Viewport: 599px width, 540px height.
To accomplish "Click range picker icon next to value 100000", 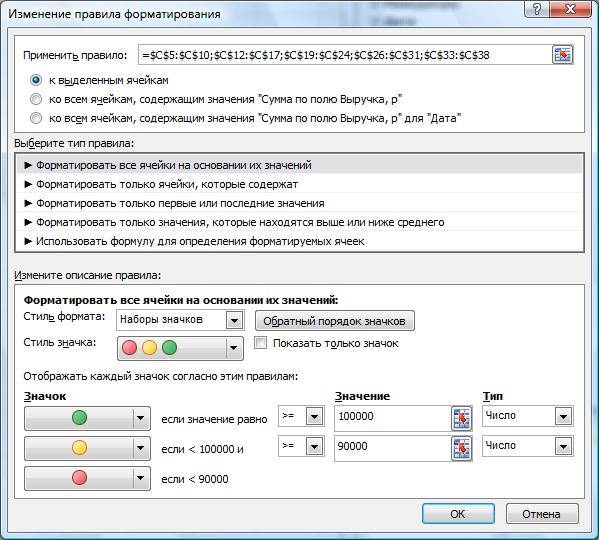I will point(461,418).
